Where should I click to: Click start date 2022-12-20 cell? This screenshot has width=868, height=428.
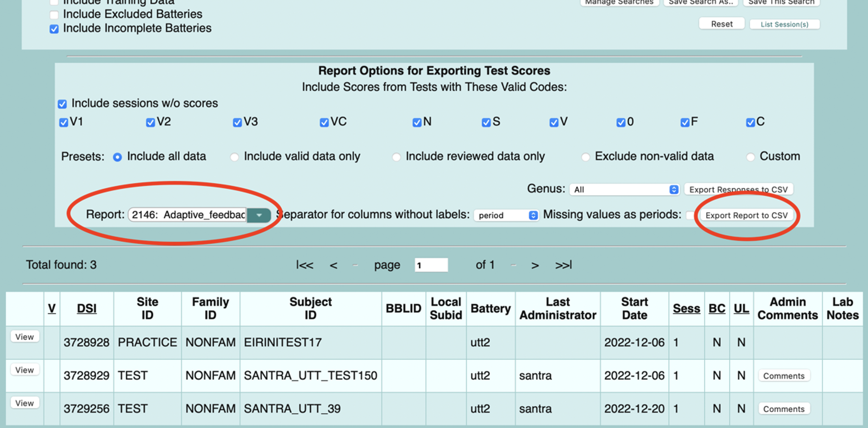pyautogui.click(x=634, y=408)
